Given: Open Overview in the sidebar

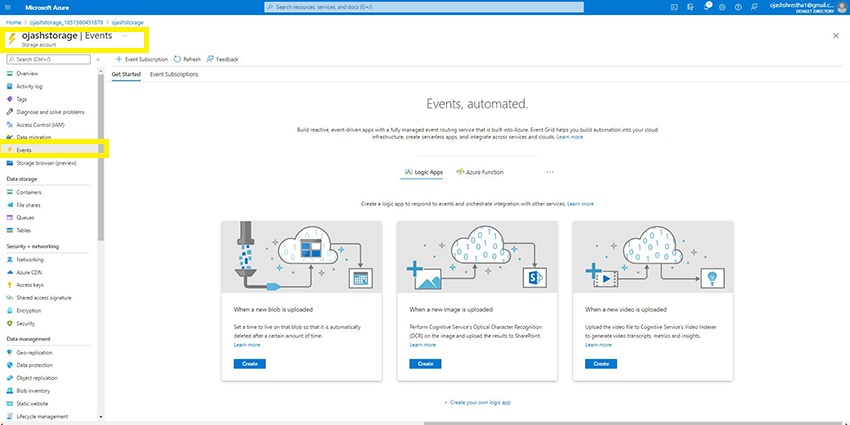Looking at the screenshot, I should pos(27,73).
